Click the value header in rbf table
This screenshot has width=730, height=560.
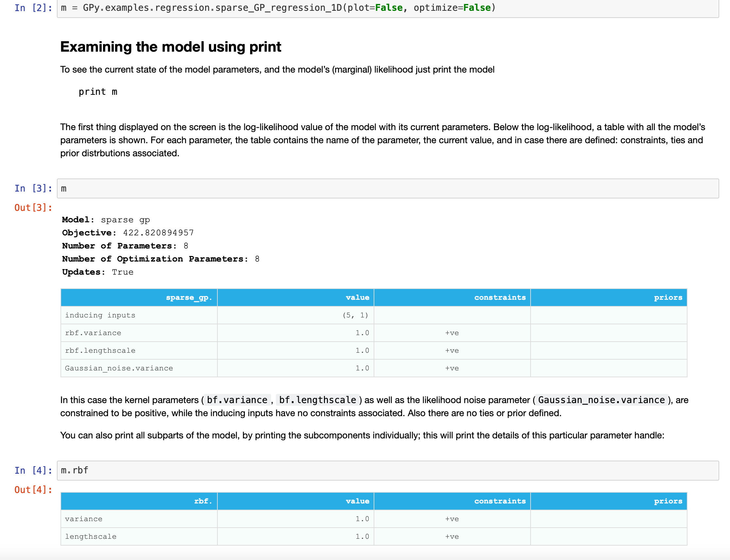click(357, 501)
